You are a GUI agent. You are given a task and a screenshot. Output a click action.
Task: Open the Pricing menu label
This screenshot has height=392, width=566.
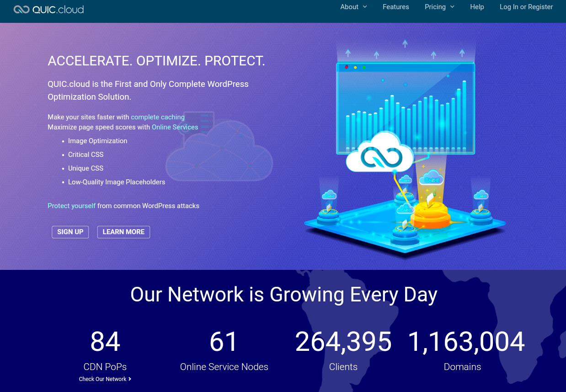pyautogui.click(x=435, y=7)
